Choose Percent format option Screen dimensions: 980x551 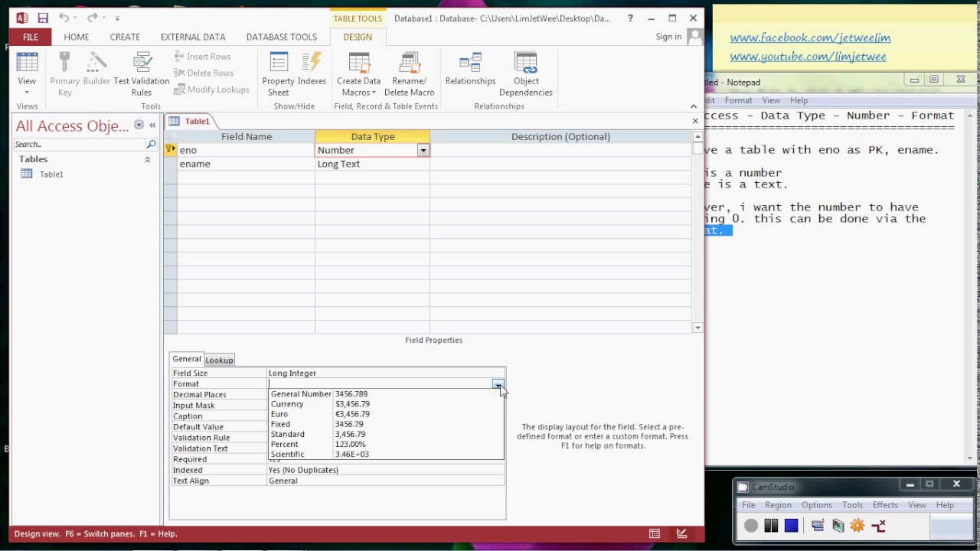click(386, 444)
